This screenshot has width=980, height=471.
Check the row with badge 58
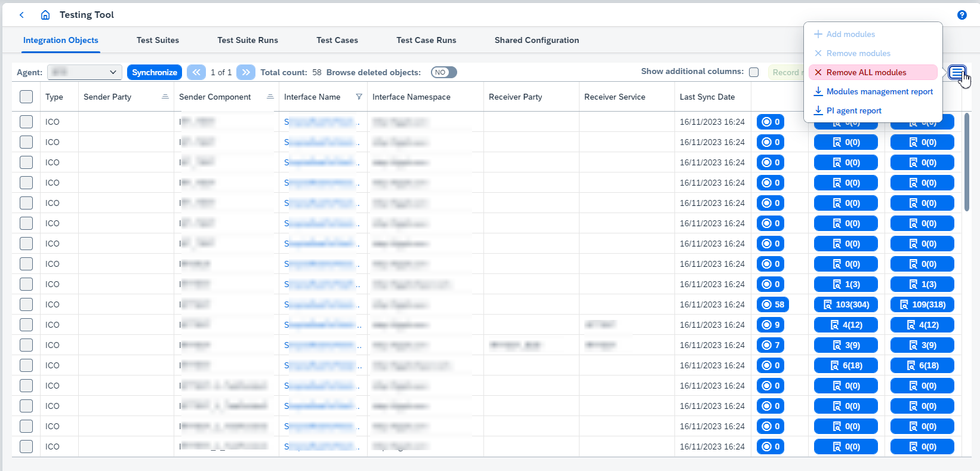click(26, 304)
